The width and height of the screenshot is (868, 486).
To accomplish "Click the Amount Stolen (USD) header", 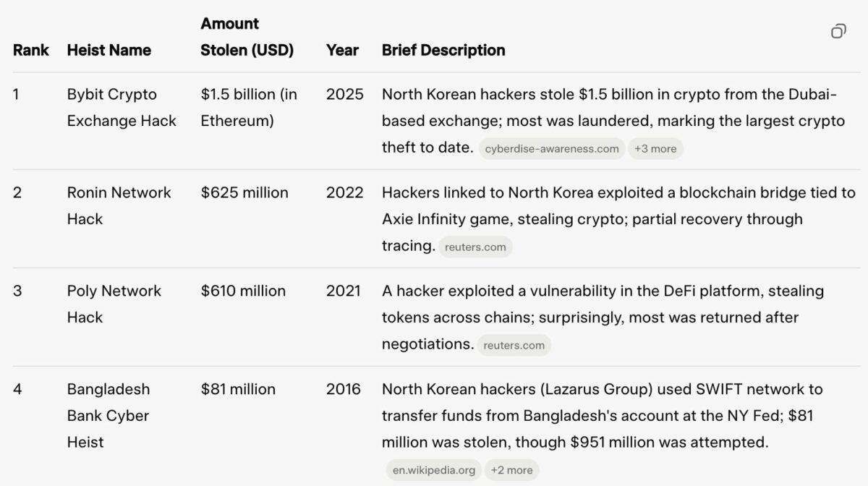I will tap(247, 37).
